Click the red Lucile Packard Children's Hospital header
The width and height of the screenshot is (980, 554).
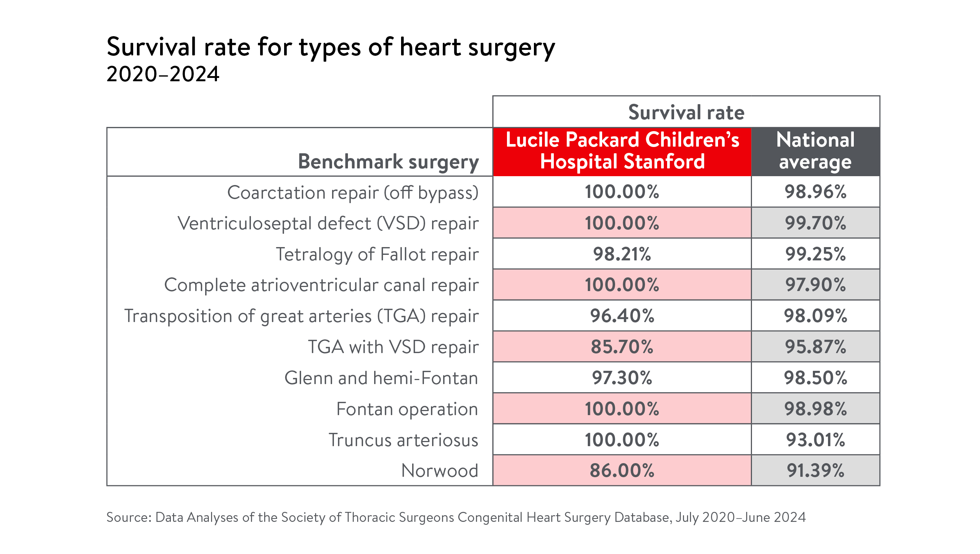(x=622, y=151)
